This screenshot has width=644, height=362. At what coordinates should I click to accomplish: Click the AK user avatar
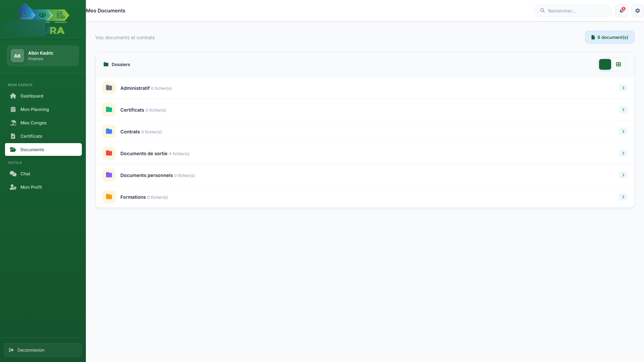(17, 56)
